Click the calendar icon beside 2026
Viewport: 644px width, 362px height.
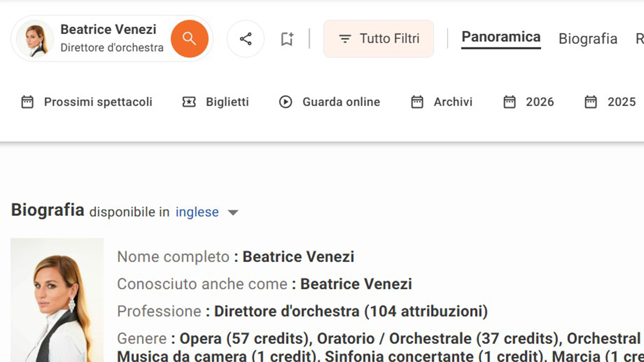[x=510, y=102]
